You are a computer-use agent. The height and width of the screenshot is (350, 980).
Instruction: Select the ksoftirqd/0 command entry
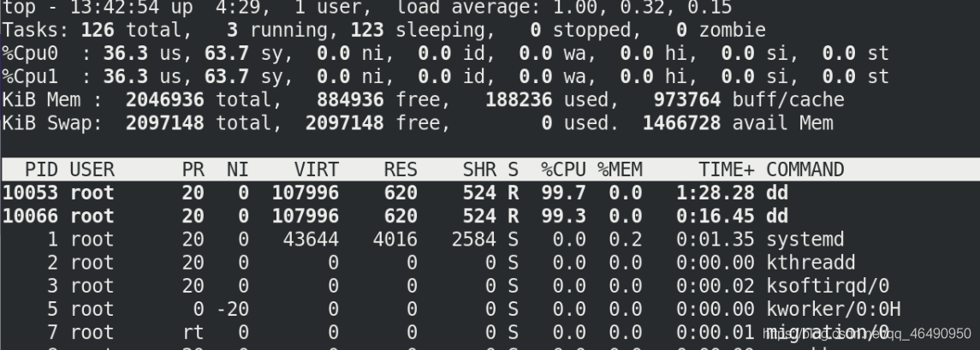(x=828, y=286)
